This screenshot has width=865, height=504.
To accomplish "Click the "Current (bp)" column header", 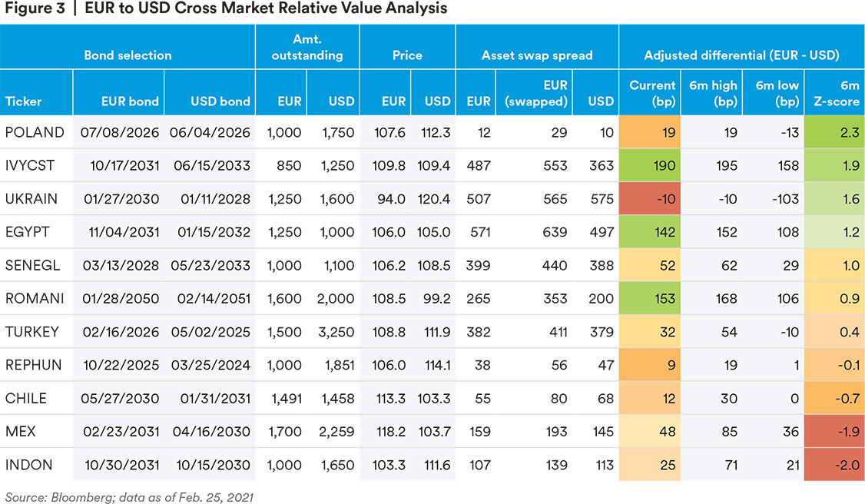I will pos(651,93).
